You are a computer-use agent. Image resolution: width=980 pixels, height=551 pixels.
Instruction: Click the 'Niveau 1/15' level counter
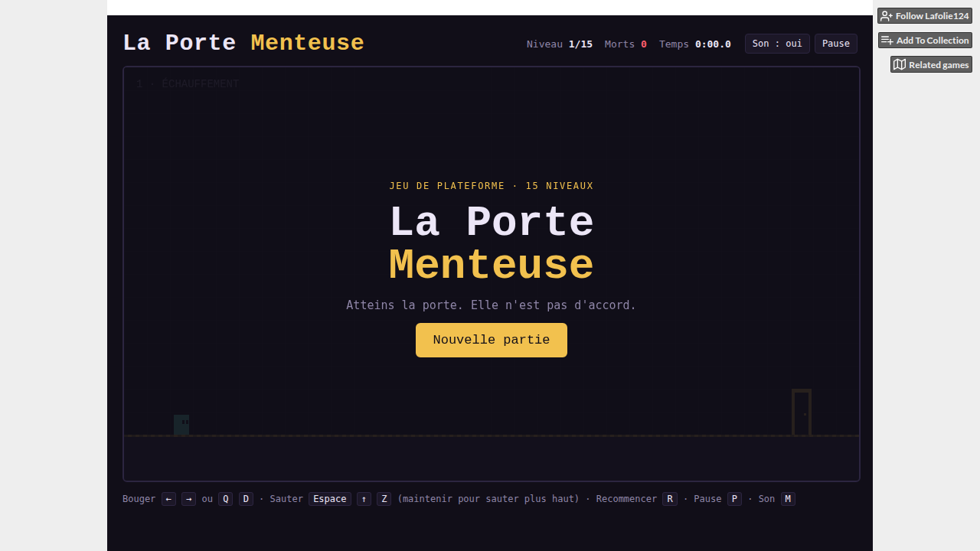[560, 44]
